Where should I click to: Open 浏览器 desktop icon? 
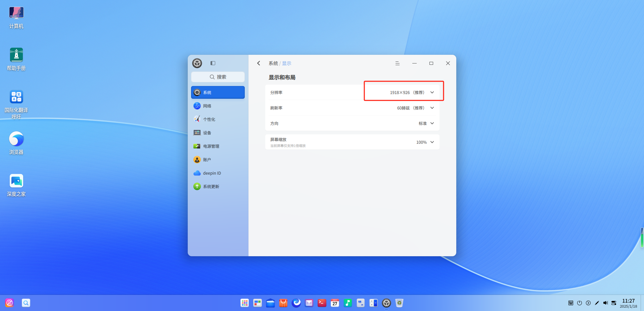pyautogui.click(x=16, y=143)
